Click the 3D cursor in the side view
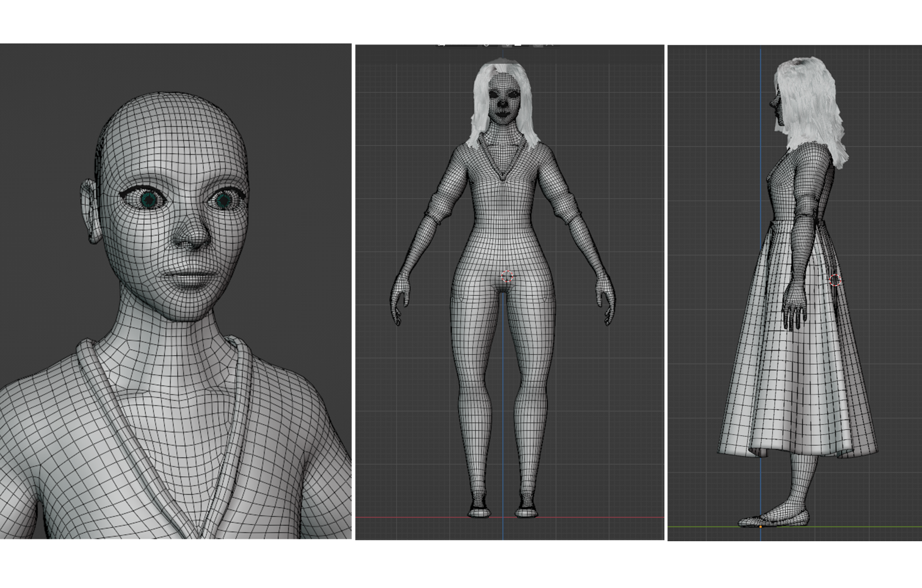The height and width of the screenshot is (588, 922). pos(835,280)
